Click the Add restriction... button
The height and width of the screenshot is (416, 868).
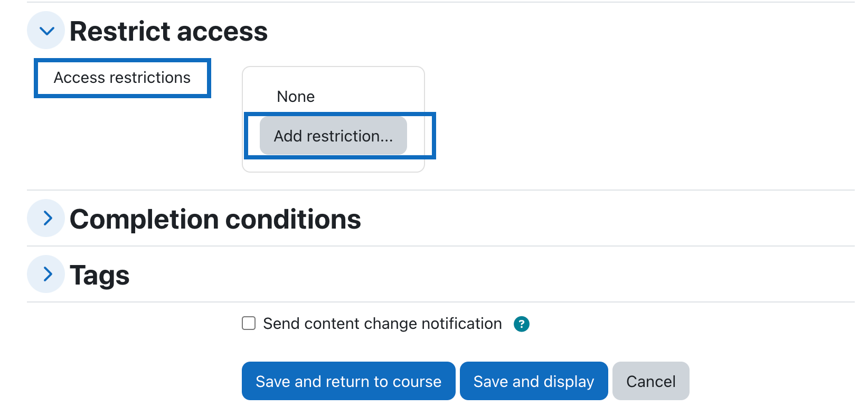click(333, 136)
